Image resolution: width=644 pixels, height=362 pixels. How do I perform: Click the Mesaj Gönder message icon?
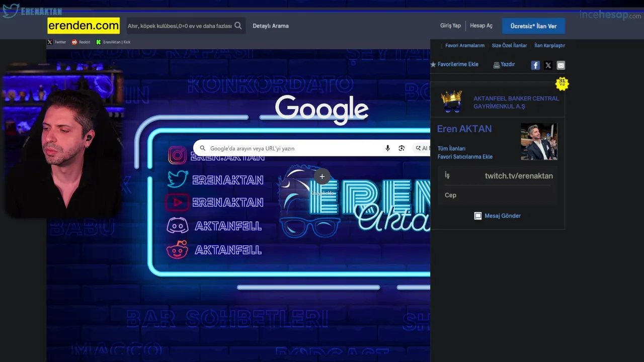coord(478,216)
